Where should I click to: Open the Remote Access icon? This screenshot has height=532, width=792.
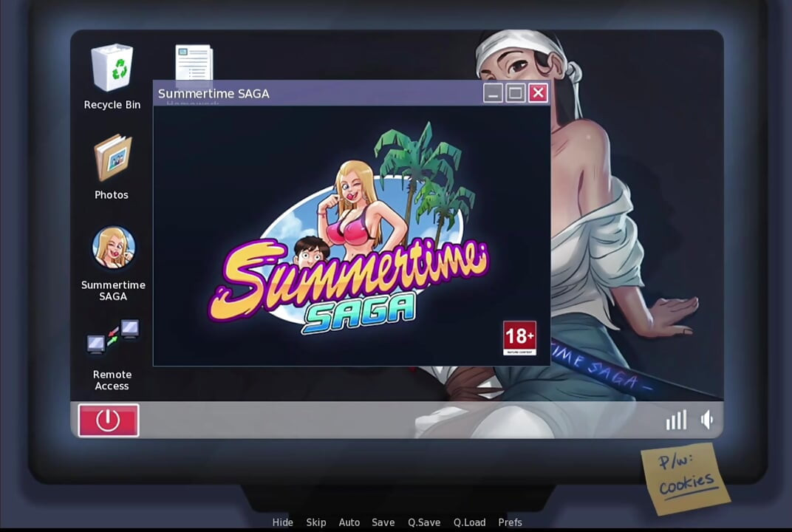pyautogui.click(x=112, y=337)
